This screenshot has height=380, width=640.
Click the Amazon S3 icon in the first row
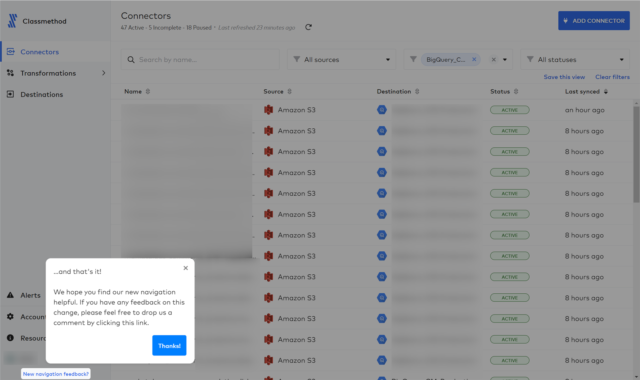pos(268,110)
